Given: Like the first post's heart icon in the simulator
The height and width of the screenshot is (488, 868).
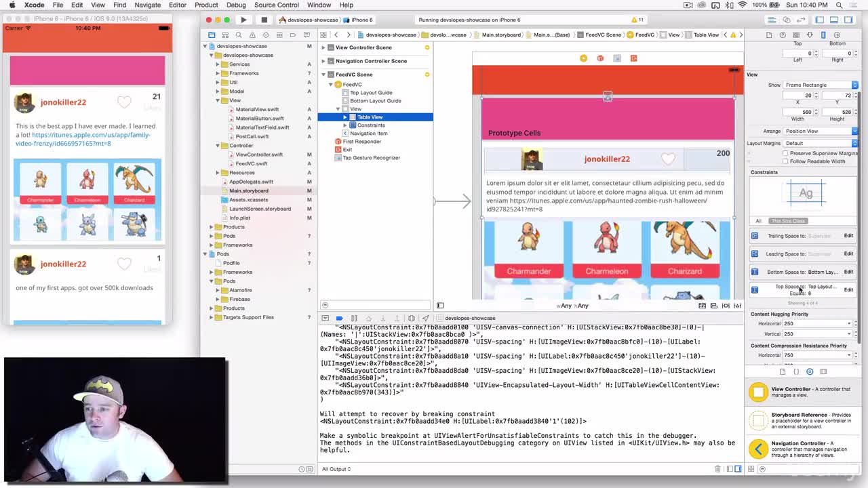Looking at the screenshot, I should tap(124, 102).
